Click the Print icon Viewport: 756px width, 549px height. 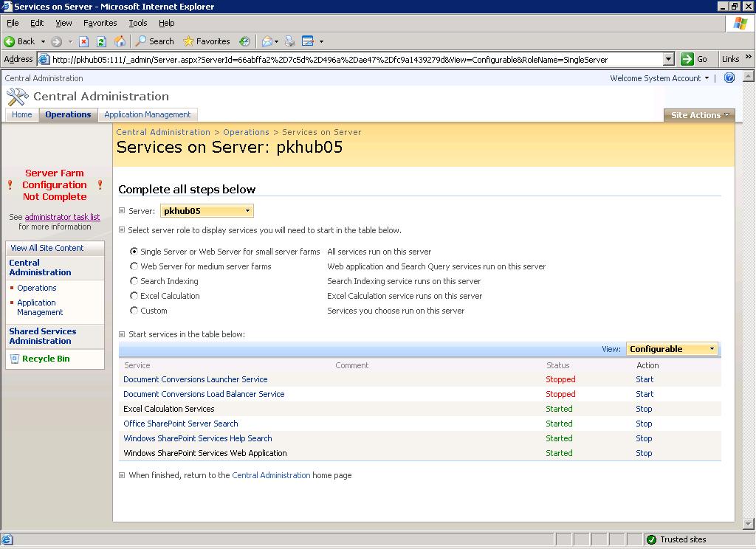[x=289, y=41]
